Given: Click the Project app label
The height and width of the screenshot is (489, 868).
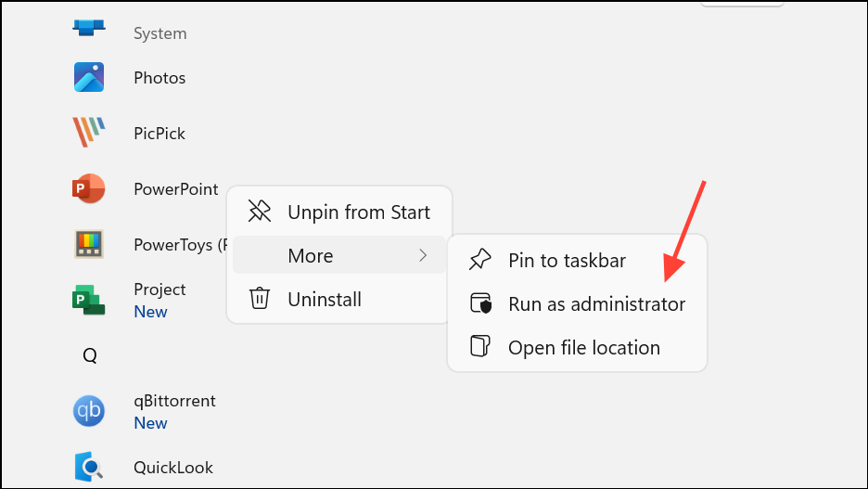Looking at the screenshot, I should (x=160, y=290).
